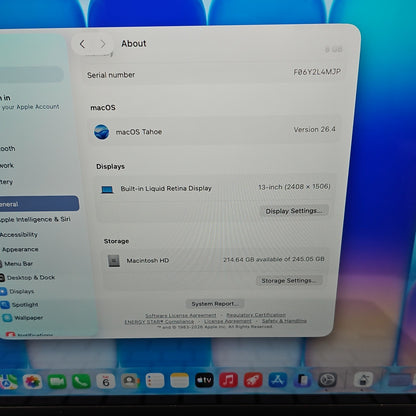Select General in the sidebar
Image resolution: width=416 pixels, height=416 pixels.
39,204
